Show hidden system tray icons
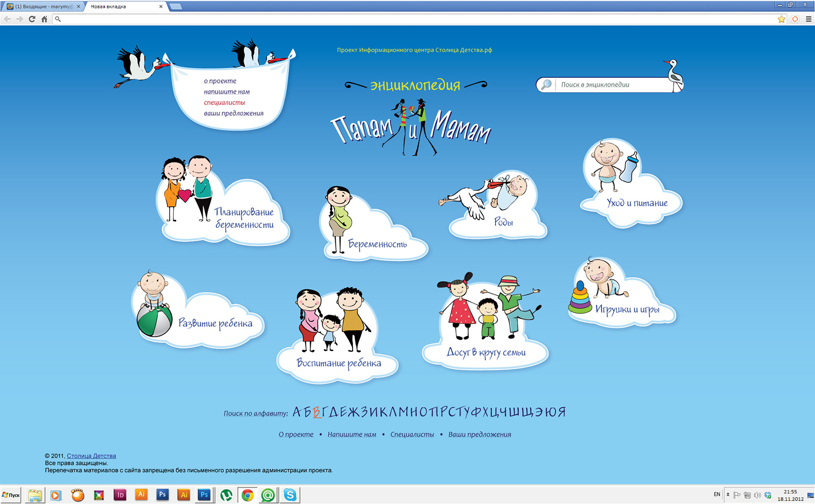 tap(728, 495)
